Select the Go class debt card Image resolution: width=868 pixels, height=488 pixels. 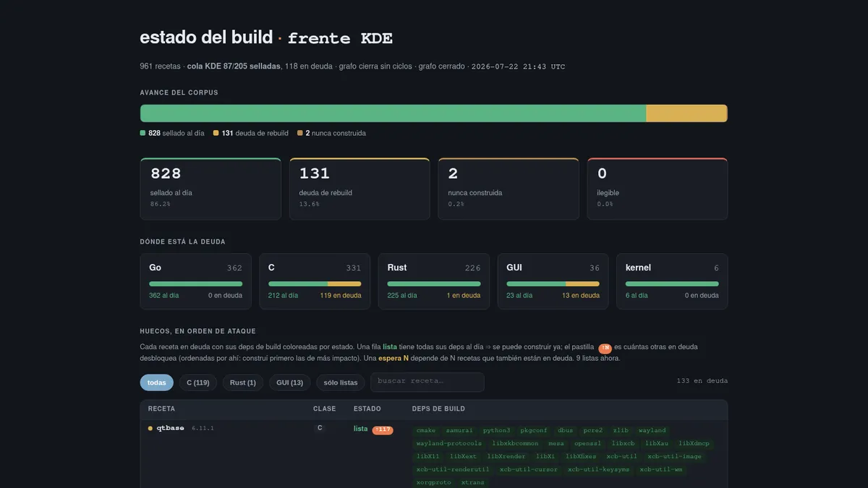point(195,281)
